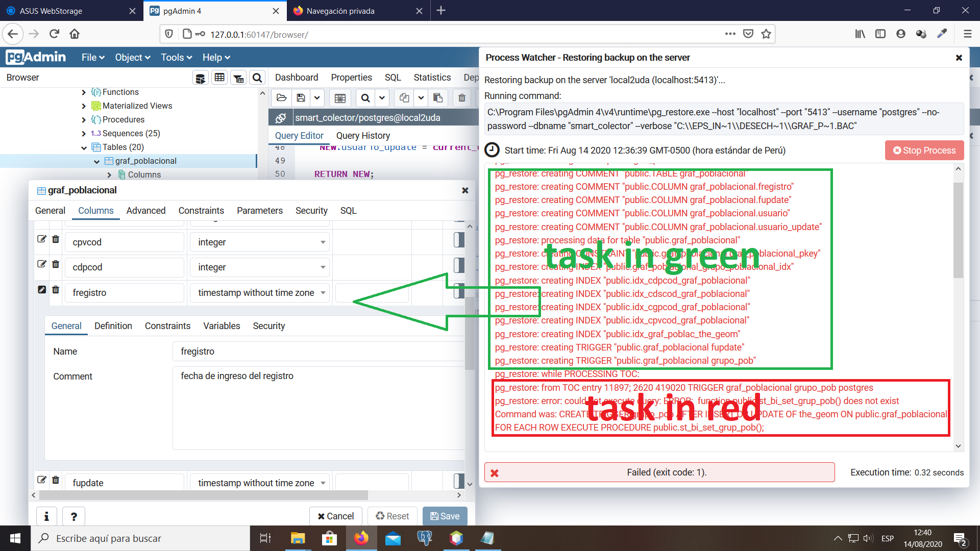Toggle the Not NULL switch for cpvcod
The image size is (980, 551).
pos(459,240)
